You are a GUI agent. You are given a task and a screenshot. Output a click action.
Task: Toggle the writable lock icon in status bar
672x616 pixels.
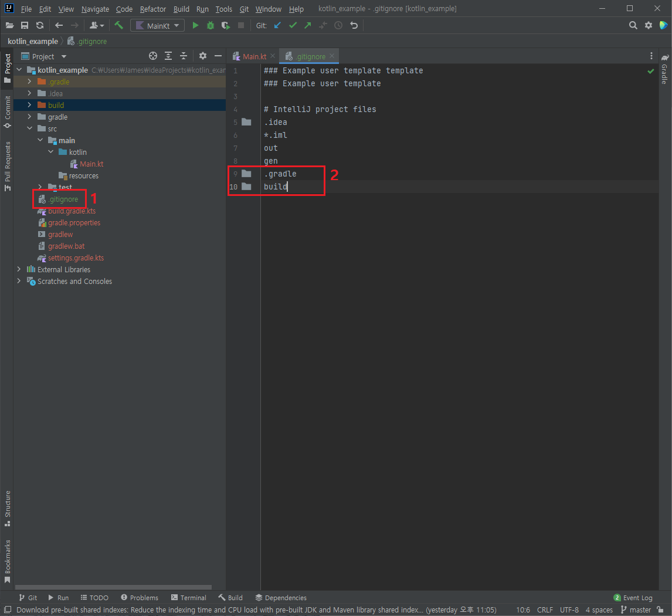point(660,610)
